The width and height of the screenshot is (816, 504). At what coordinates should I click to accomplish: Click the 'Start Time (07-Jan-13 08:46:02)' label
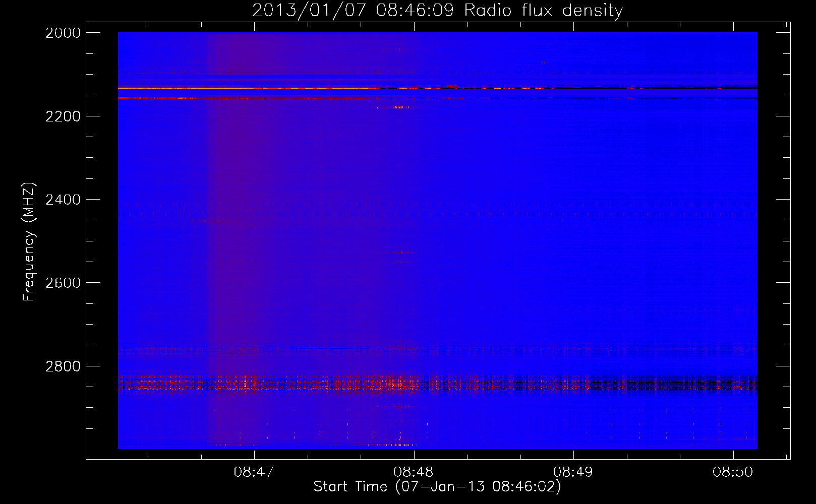point(437,487)
